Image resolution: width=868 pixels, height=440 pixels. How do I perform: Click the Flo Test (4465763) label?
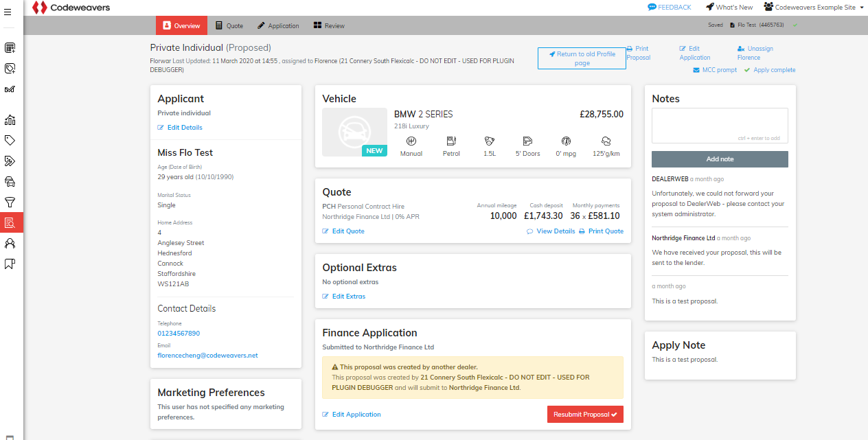[x=756, y=25]
